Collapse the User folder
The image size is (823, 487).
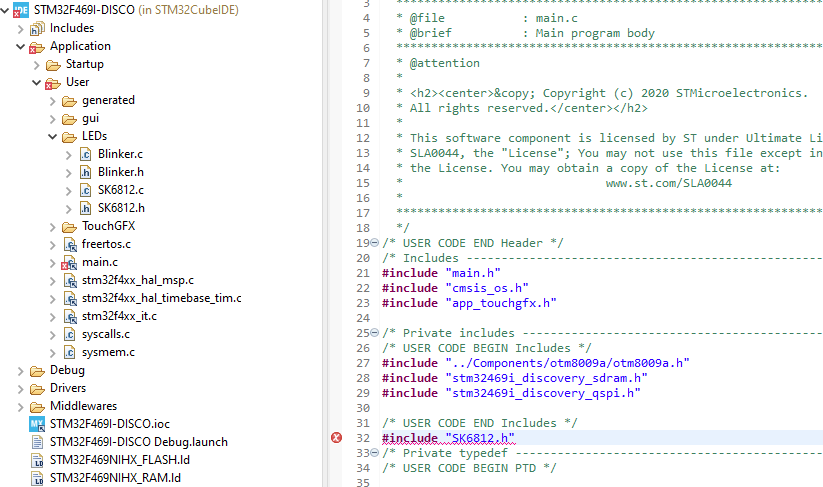(36, 83)
